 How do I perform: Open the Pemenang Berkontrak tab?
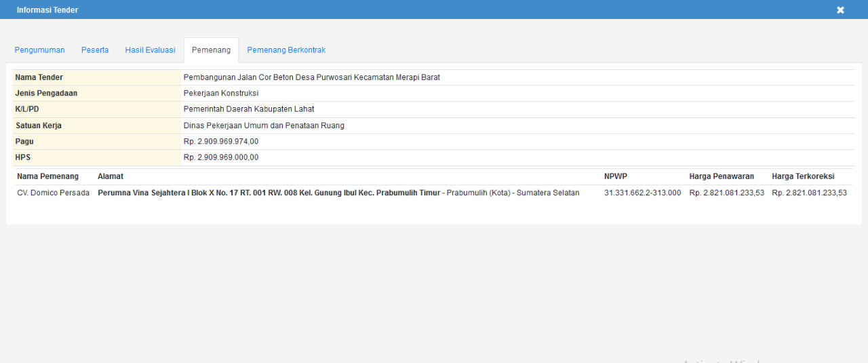pos(286,50)
